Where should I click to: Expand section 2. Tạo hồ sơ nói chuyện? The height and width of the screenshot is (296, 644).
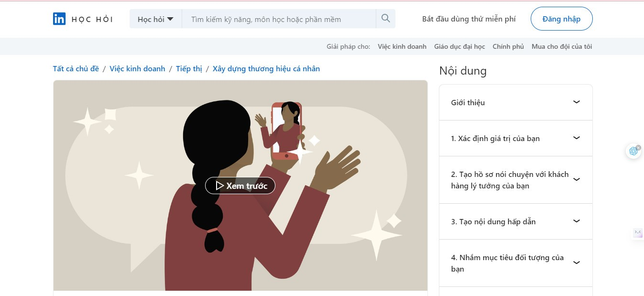tap(515, 180)
